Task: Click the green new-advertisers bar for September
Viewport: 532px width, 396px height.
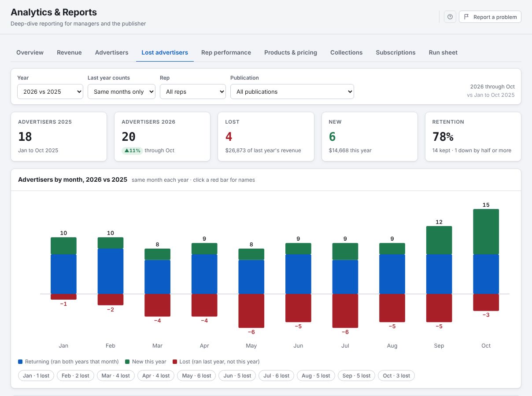Action: 439,240
